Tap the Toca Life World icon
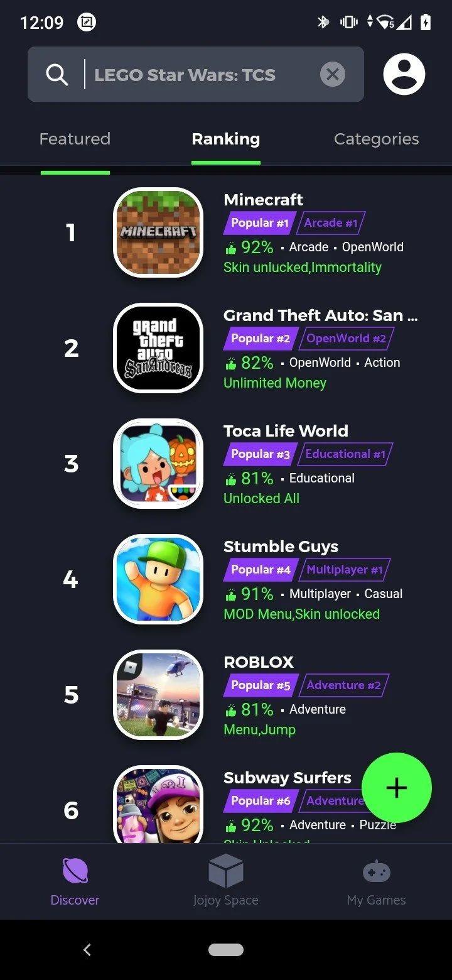Viewport: 452px width, 980px height. click(x=158, y=464)
